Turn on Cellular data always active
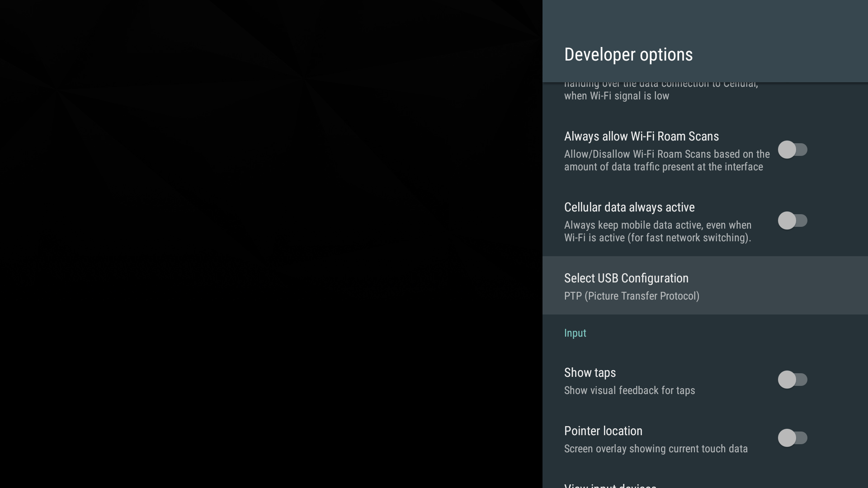 tap(793, 221)
